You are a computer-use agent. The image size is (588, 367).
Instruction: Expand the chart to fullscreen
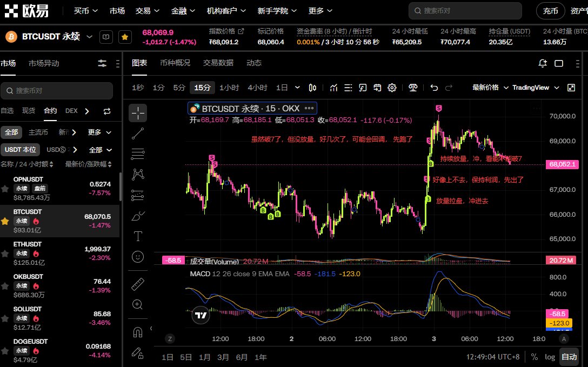pyautogui.click(x=571, y=88)
